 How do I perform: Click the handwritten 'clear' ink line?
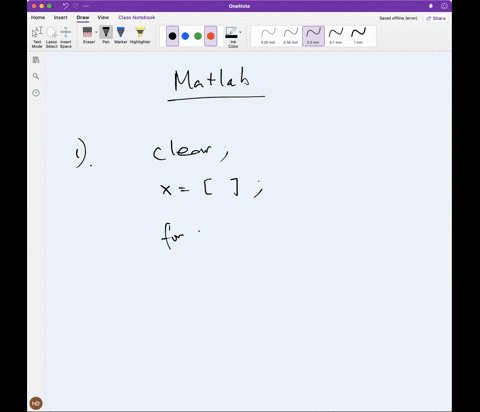tap(191, 151)
